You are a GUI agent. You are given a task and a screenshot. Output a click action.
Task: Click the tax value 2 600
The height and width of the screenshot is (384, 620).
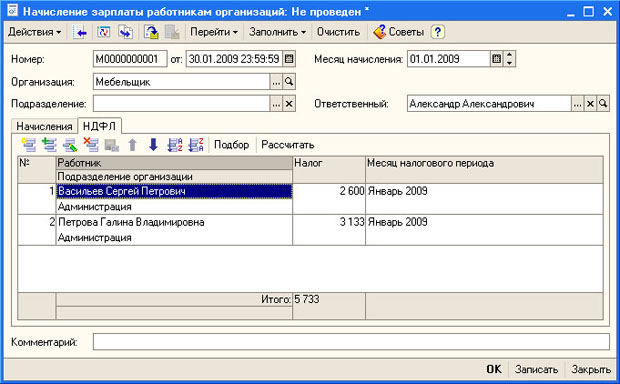[x=352, y=191]
